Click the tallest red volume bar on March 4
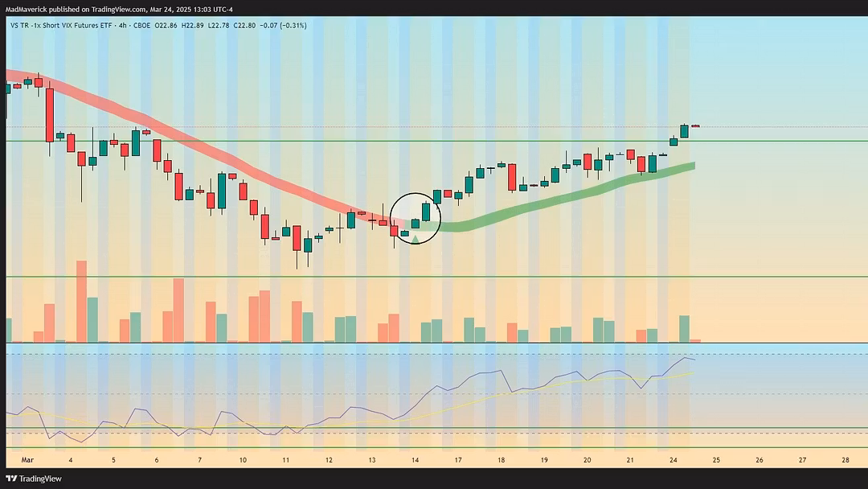The height and width of the screenshot is (489, 868). (x=81, y=302)
